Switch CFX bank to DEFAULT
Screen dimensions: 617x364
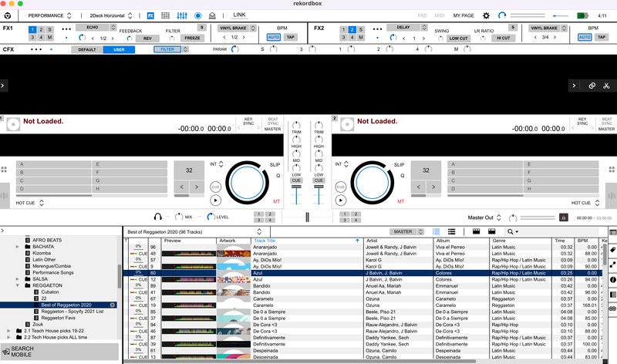[86, 49]
